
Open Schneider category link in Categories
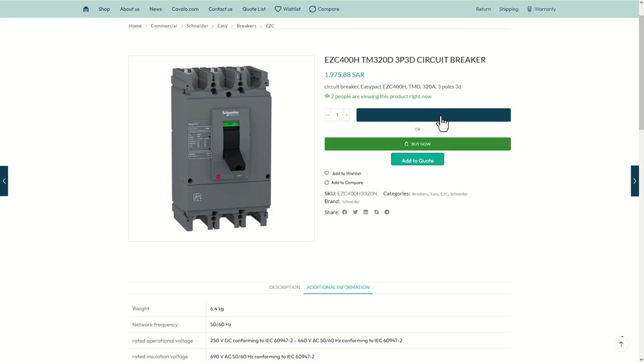click(x=459, y=194)
